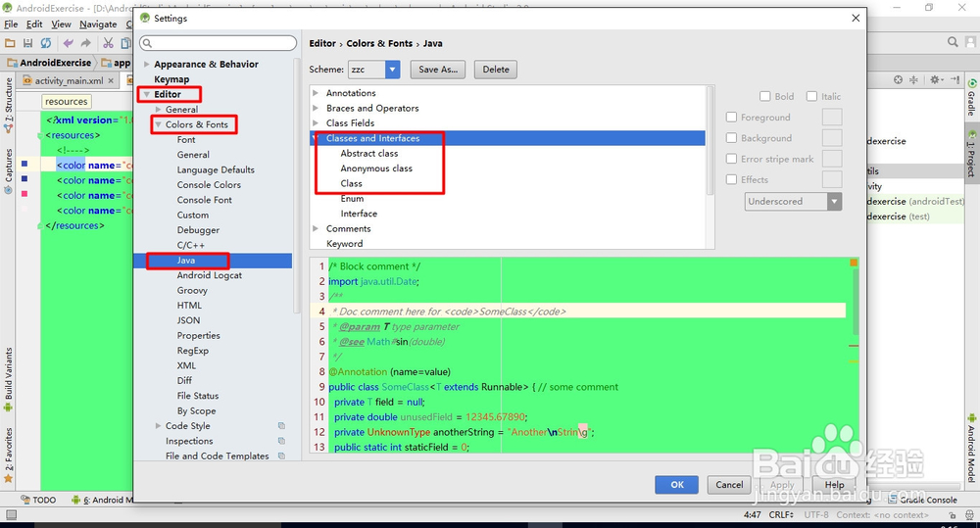Click the Search Everywhere magnifier icon
Screen dimensions: 980x528
(953, 42)
